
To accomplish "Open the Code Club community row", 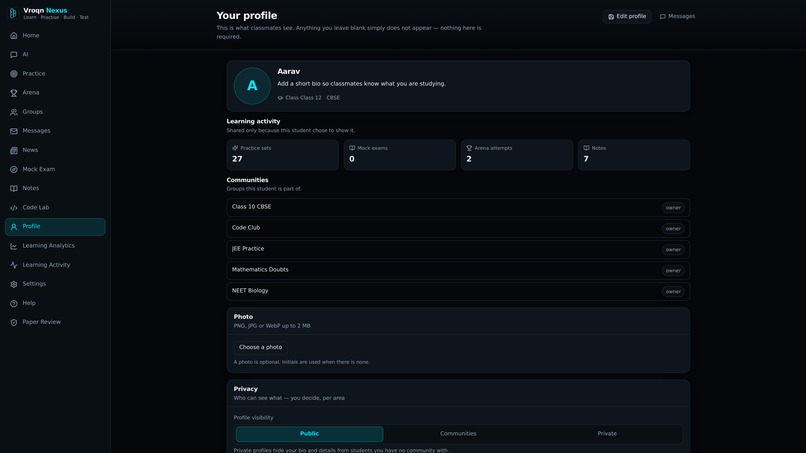I will [458, 228].
